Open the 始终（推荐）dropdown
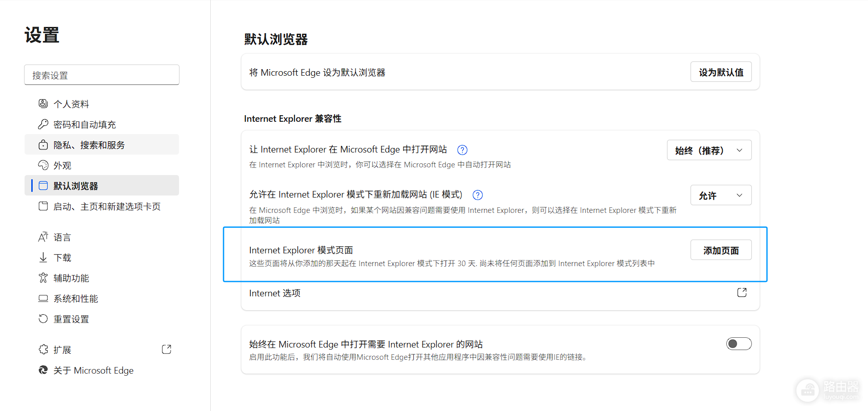Screen dimensions: 868x411 click(709, 150)
